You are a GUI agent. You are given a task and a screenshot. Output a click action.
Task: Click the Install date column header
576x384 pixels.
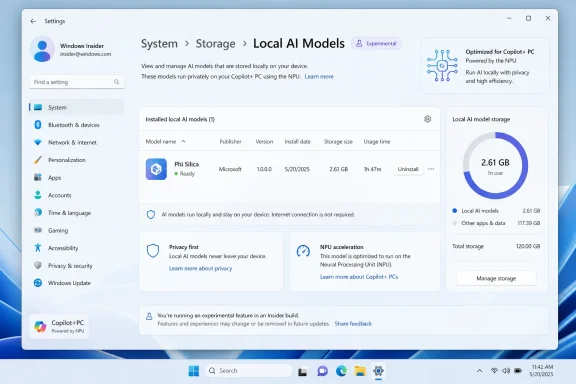click(297, 141)
